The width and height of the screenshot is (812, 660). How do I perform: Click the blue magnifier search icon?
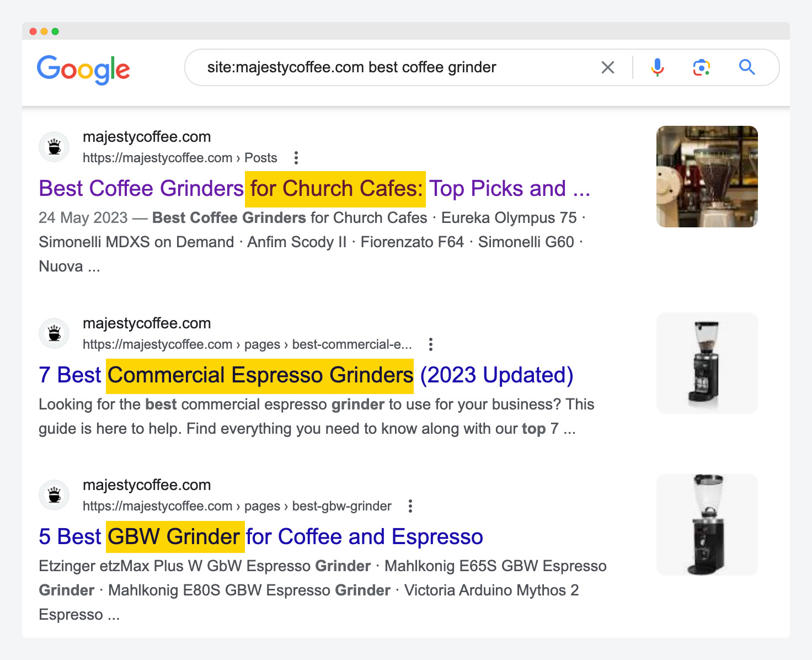[x=747, y=67]
